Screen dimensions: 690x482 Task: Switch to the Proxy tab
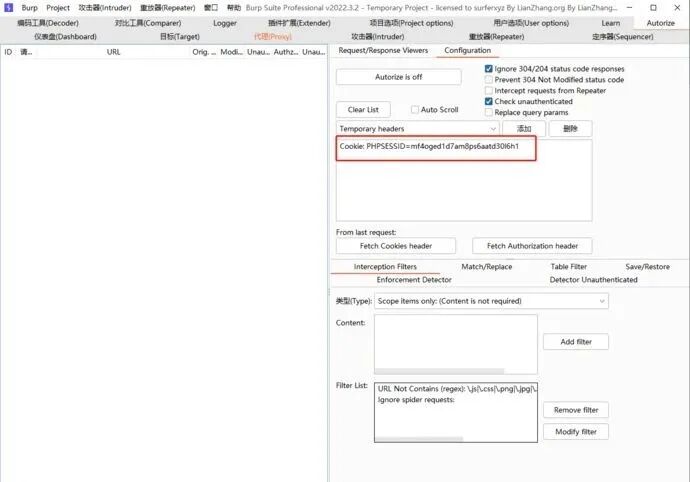pos(273,37)
